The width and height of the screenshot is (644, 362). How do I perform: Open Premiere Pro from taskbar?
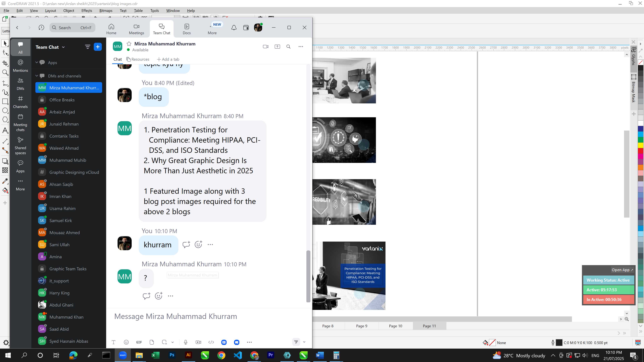271,355
